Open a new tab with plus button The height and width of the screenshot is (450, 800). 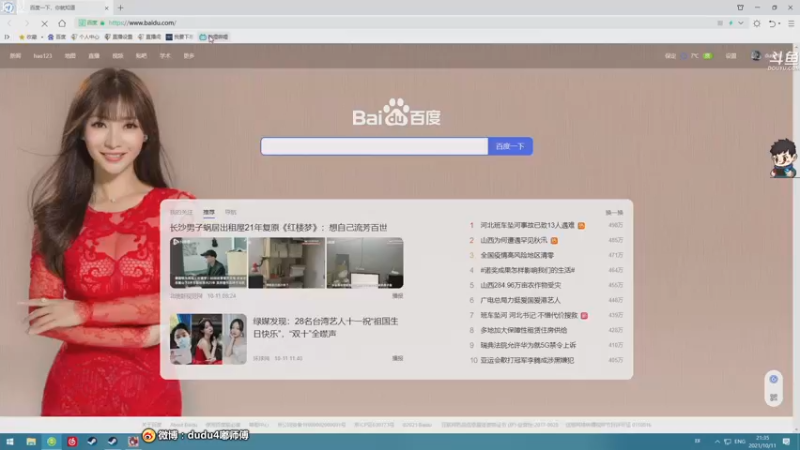tap(120, 8)
